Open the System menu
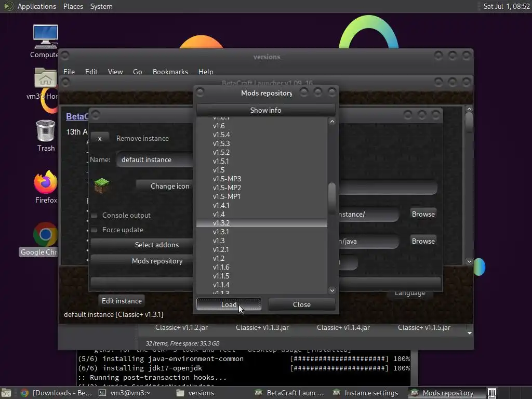This screenshot has height=399, width=532. 101,6
